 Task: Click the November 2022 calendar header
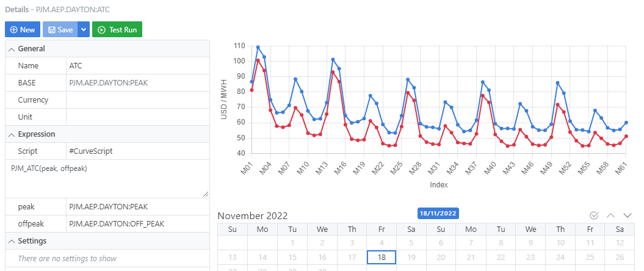253,215
